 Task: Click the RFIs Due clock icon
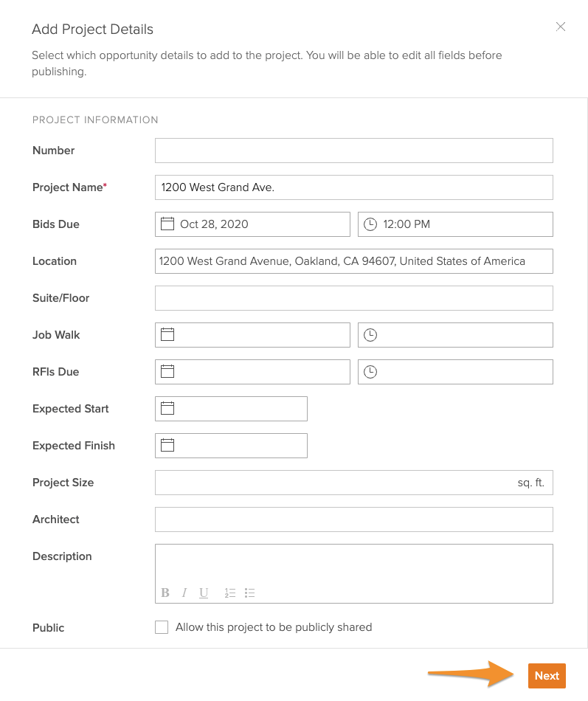click(370, 372)
